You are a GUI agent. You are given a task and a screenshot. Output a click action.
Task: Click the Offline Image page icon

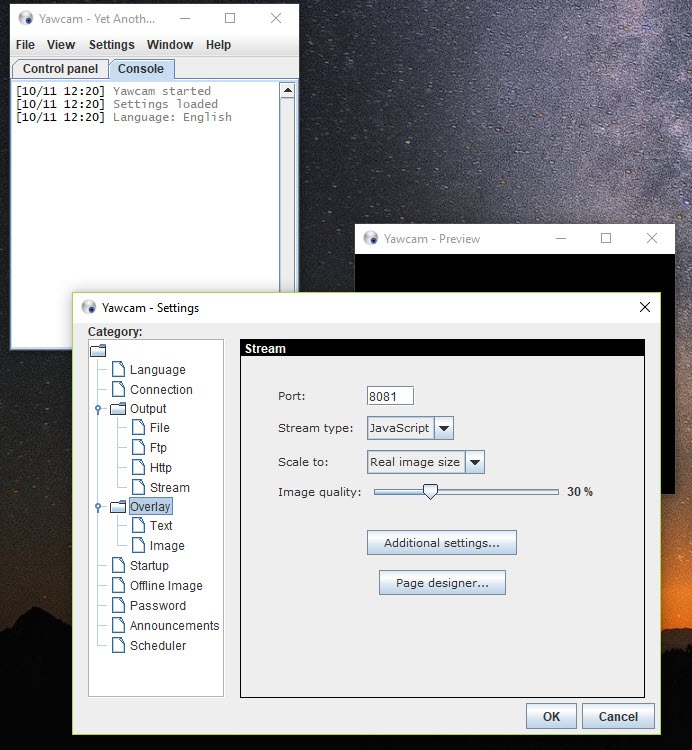click(118, 585)
